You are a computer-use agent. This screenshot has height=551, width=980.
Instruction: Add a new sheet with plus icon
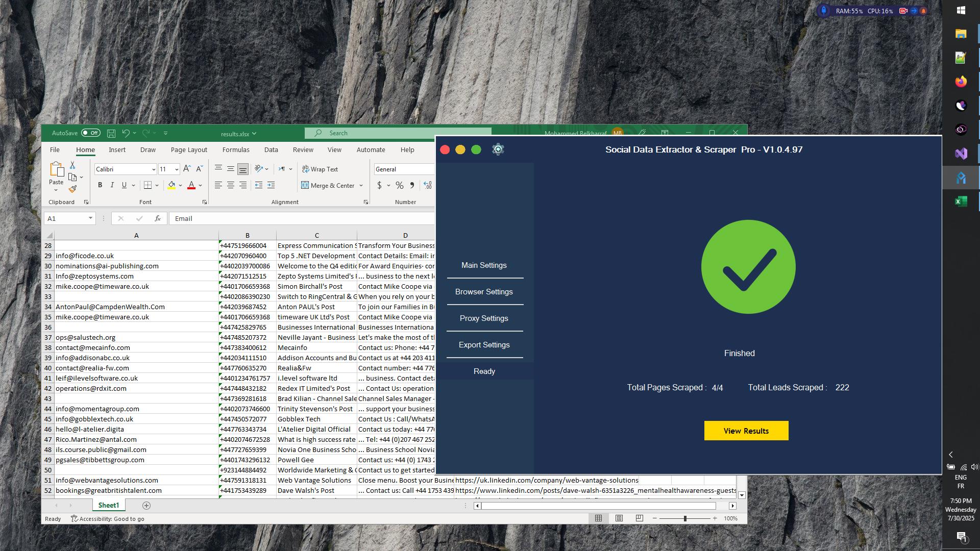[x=146, y=505]
